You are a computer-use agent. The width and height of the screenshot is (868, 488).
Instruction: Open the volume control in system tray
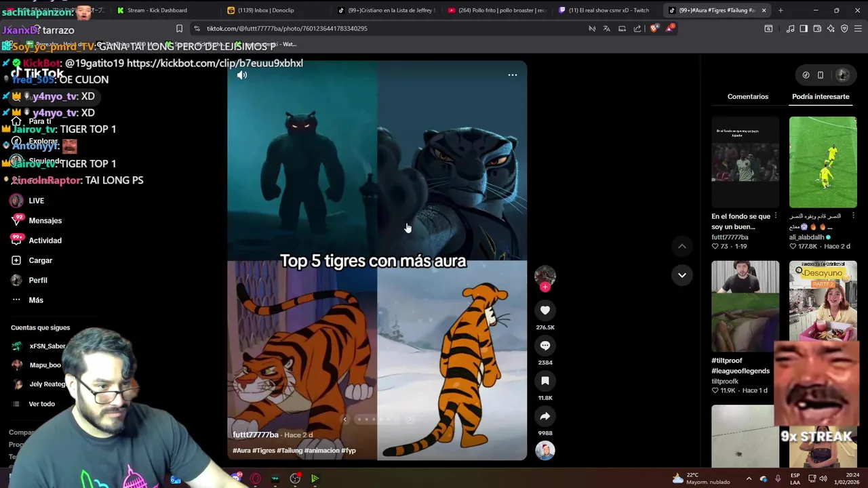pos(823,479)
